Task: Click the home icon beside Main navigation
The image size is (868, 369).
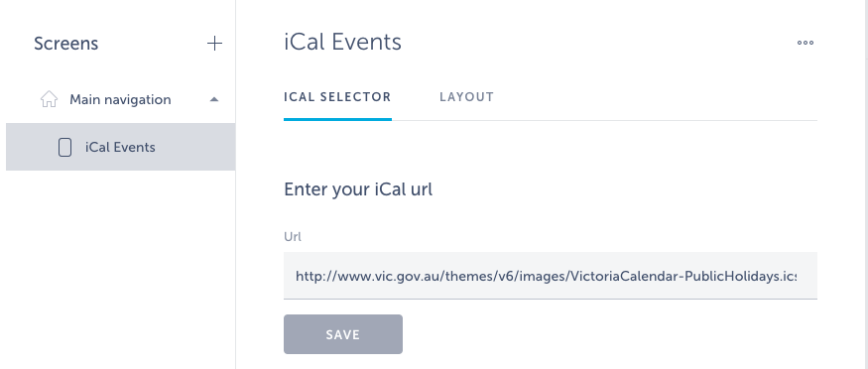Action: coord(49,99)
